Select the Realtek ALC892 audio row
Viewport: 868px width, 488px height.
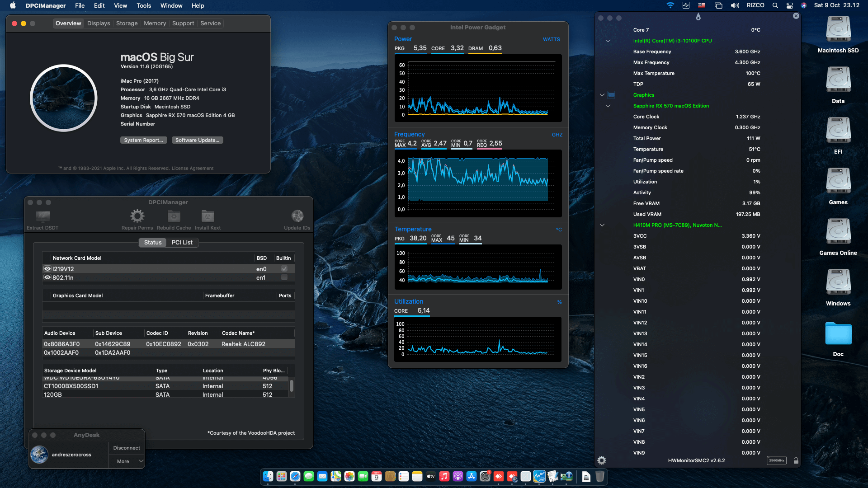(168, 344)
